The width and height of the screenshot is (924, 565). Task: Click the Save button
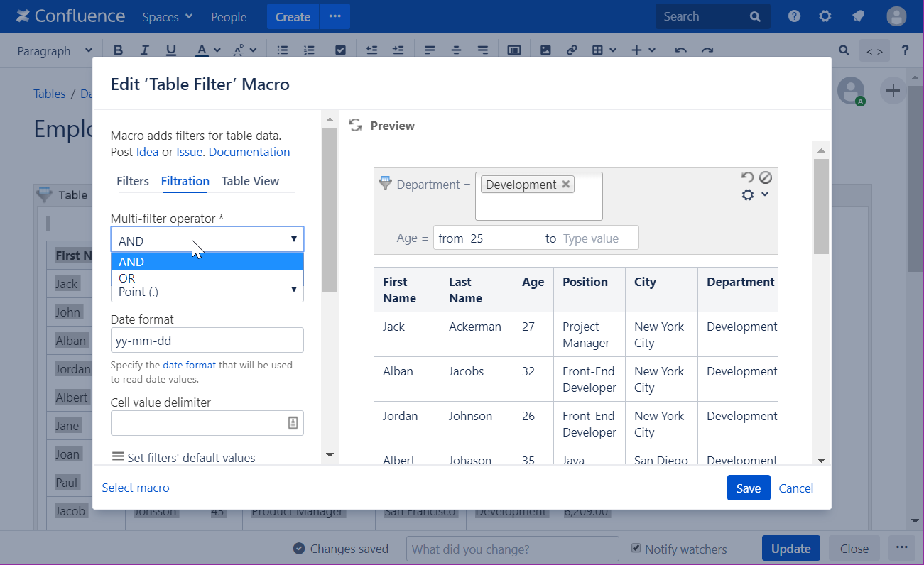coord(748,488)
